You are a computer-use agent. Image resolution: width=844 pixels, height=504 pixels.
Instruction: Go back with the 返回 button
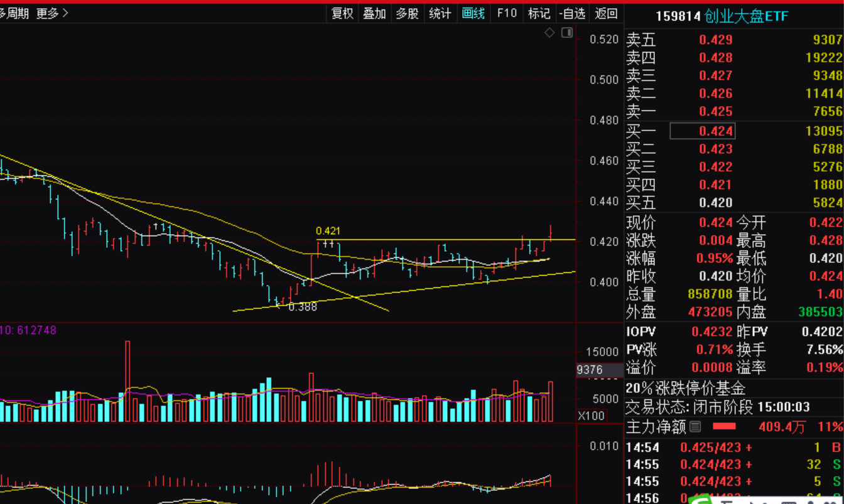pos(606,13)
